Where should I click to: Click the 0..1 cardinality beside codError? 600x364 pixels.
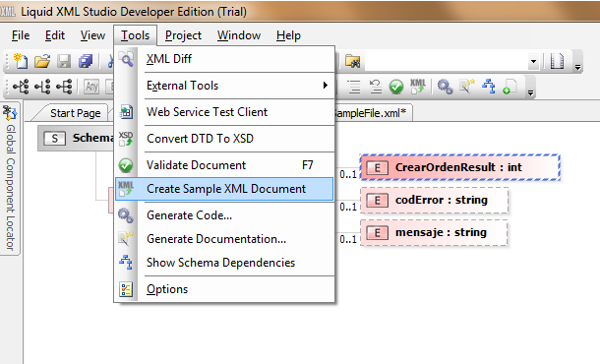[x=348, y=207]
